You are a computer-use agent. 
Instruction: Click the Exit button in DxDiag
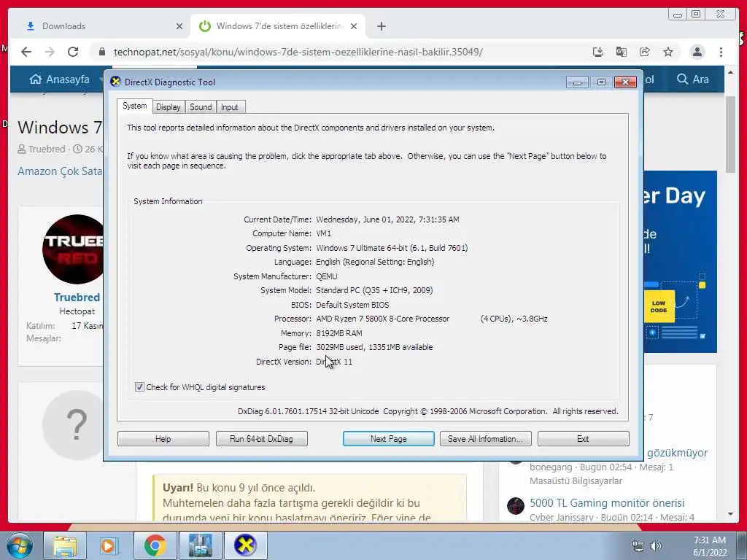583,438
